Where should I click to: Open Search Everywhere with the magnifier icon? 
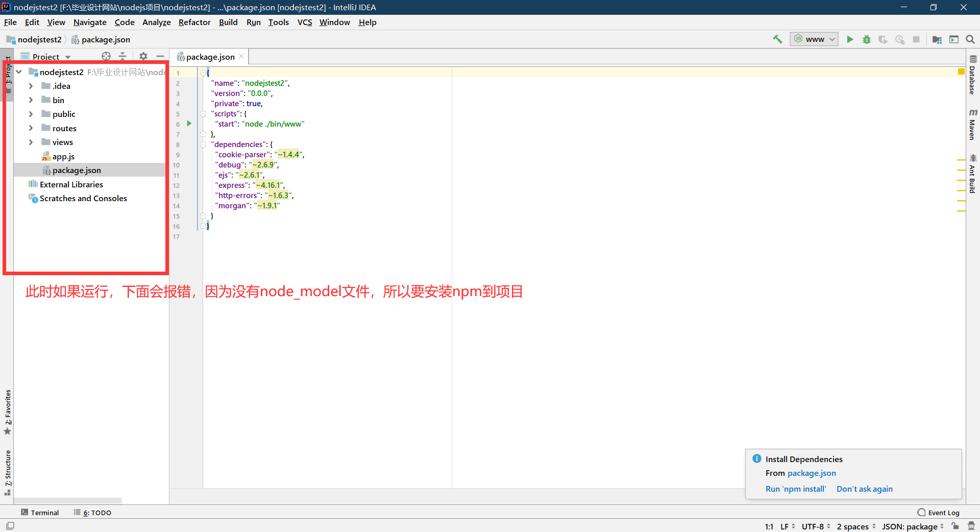[x=970, y=39]
